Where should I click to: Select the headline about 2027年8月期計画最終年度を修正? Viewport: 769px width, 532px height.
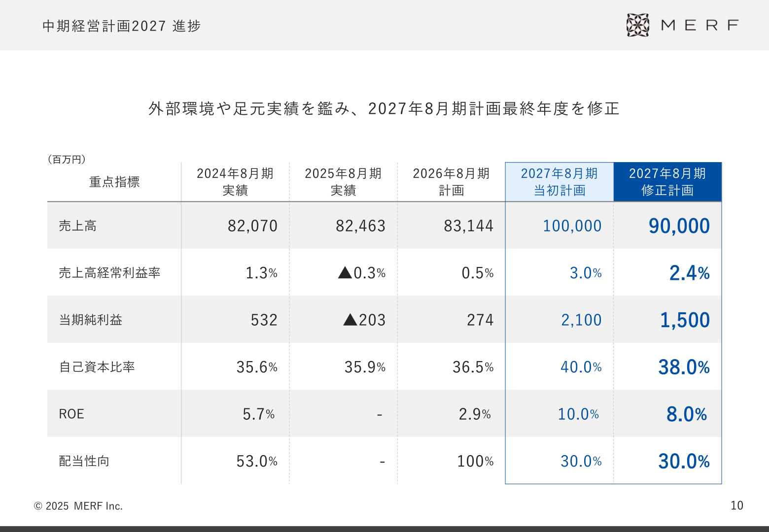pyautogui.click(x=384, y=108)
